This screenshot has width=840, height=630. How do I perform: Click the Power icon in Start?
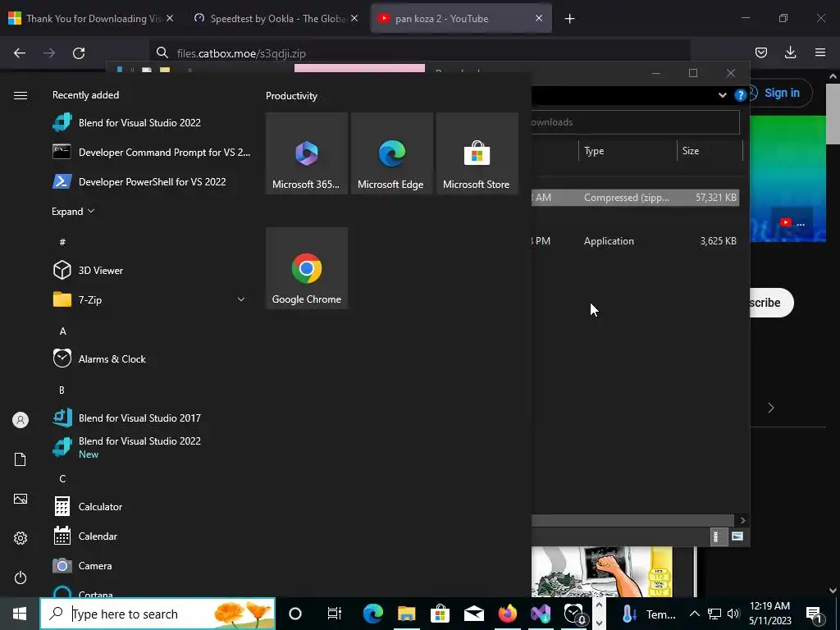[21, 577]
